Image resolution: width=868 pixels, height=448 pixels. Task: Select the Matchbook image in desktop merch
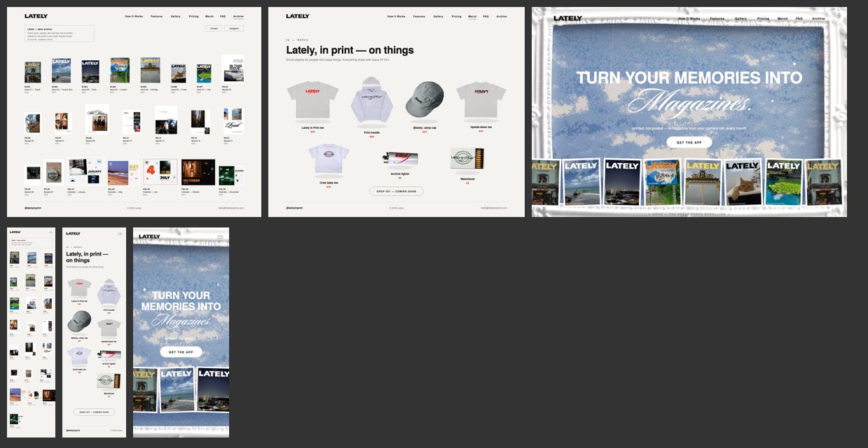[467, 158]
